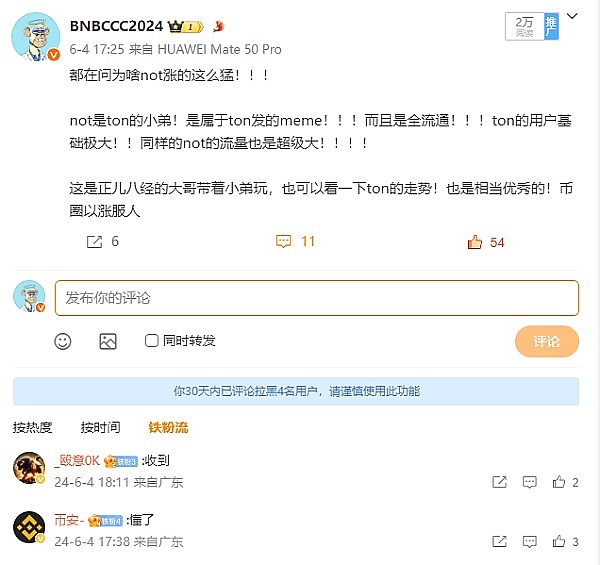Focus the 发布你的评论 comment input box
The width and height of the screenshot is (600, 565).
(317, 298)
